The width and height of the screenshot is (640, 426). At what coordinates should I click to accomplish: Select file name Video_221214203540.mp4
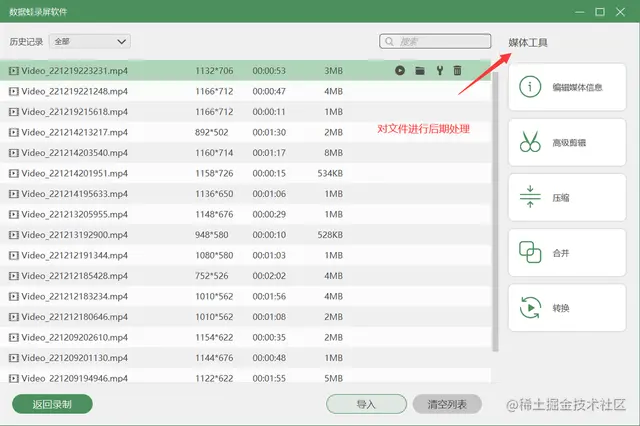(x=74, y=153)
